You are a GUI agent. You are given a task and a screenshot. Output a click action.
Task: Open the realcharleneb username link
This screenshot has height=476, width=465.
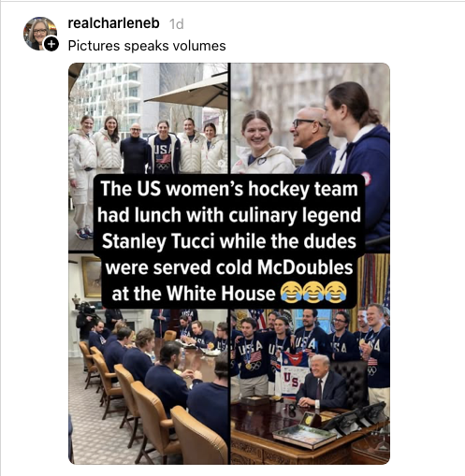113,23
